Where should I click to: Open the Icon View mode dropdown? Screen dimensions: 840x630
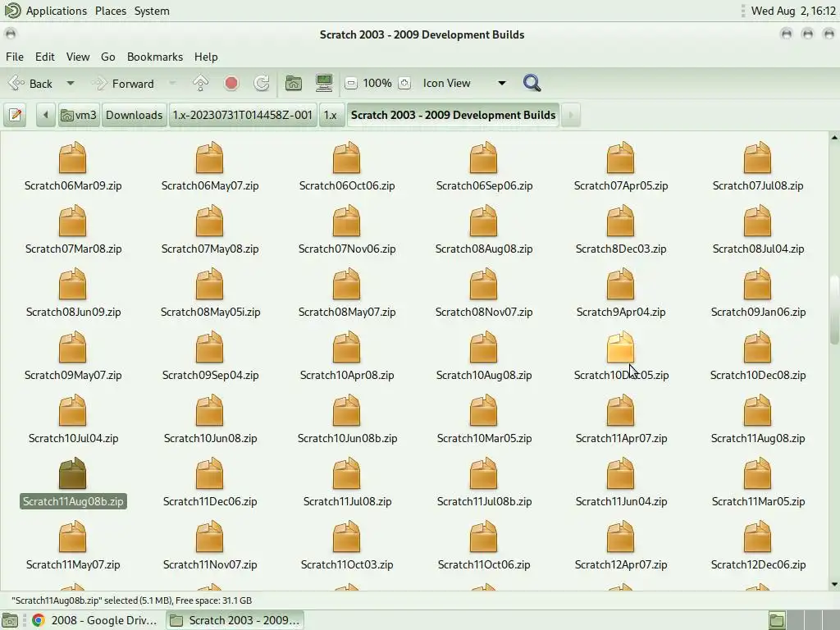tap(464, 83)
